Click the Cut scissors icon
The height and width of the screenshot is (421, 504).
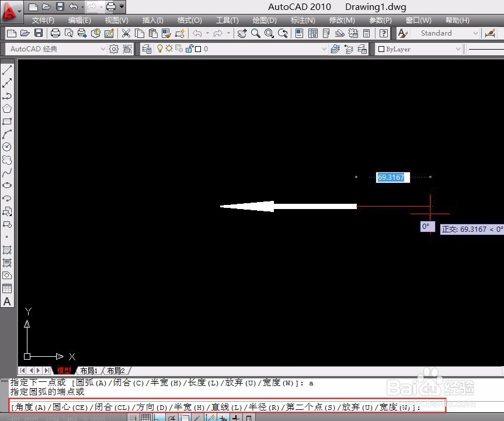[126, 33]
